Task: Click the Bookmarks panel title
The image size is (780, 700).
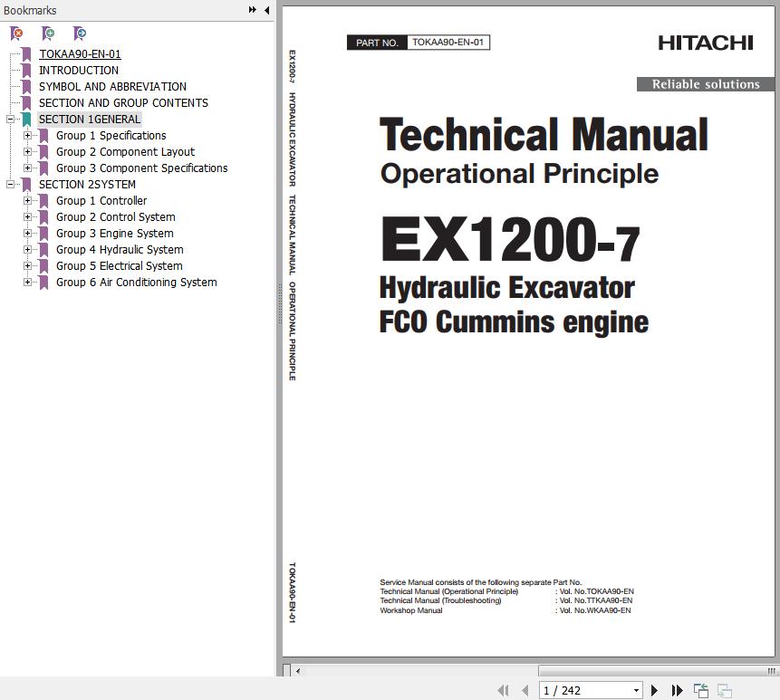Action: click(30, 10)
